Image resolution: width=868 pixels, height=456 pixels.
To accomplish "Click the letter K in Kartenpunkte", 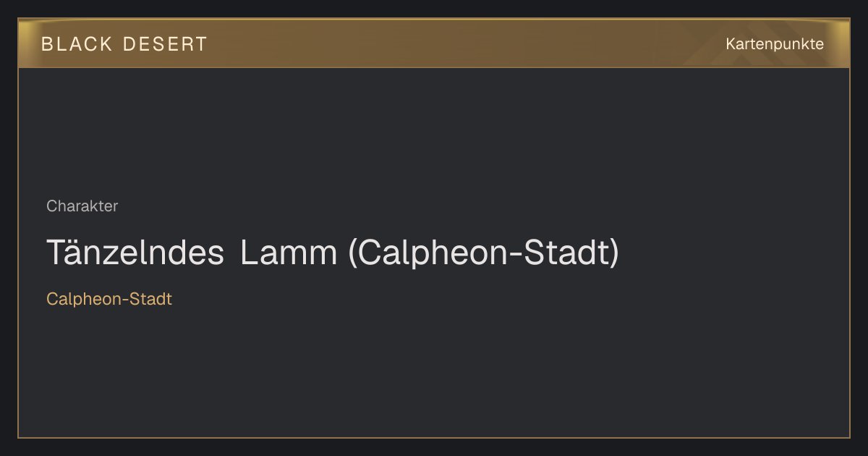I will 731,44.
